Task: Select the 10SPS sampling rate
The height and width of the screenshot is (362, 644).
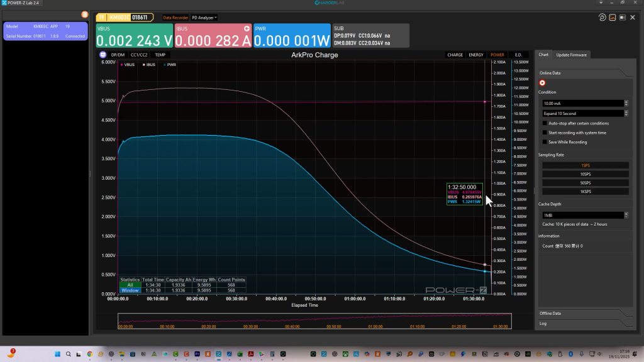Action: (x=586, y=174)
